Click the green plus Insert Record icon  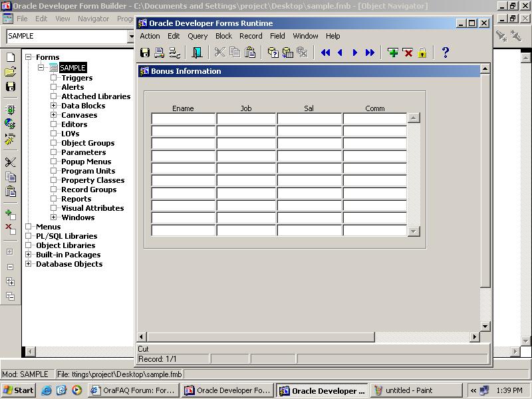pyautogui.click(x=393, y=53)
